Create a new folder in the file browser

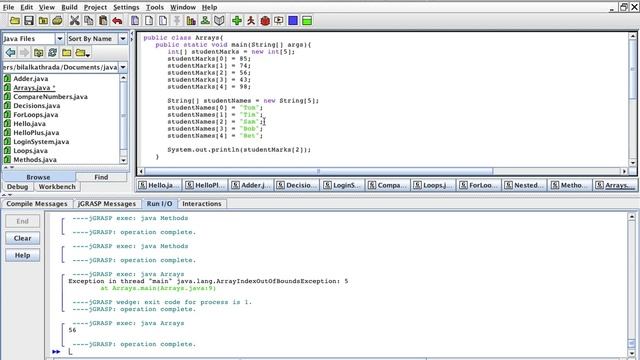(67, 52)
